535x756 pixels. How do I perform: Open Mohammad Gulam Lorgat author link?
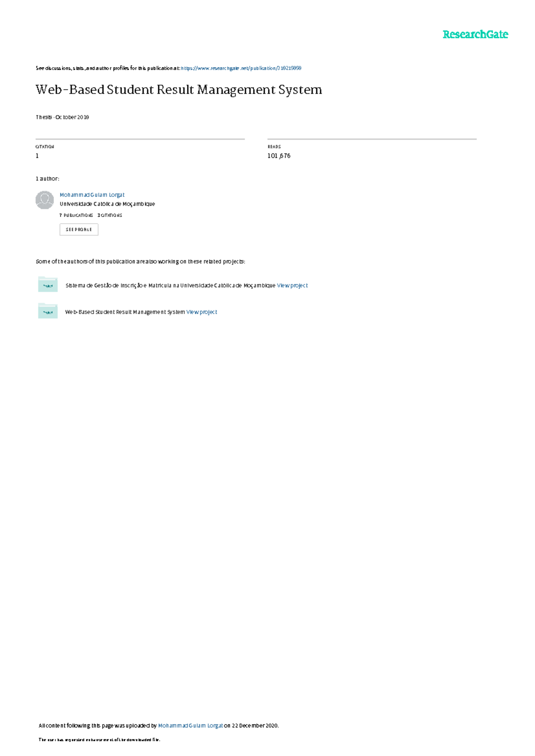(x=92, y=195)
